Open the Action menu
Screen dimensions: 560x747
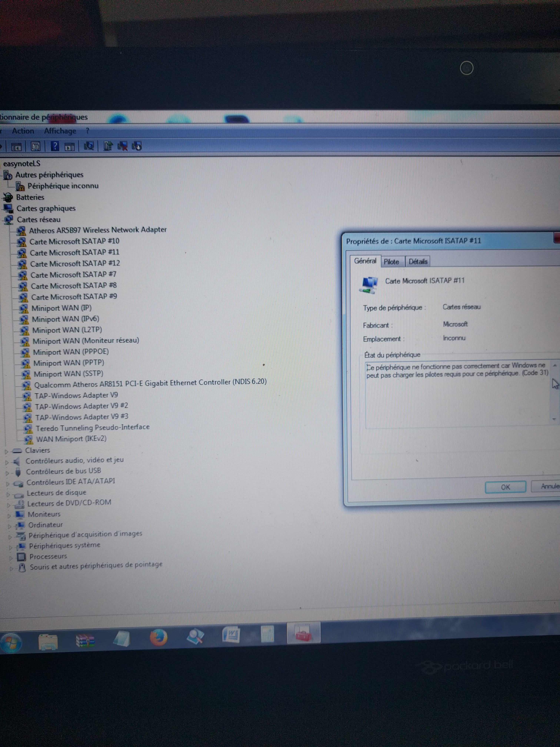[23, 131]
